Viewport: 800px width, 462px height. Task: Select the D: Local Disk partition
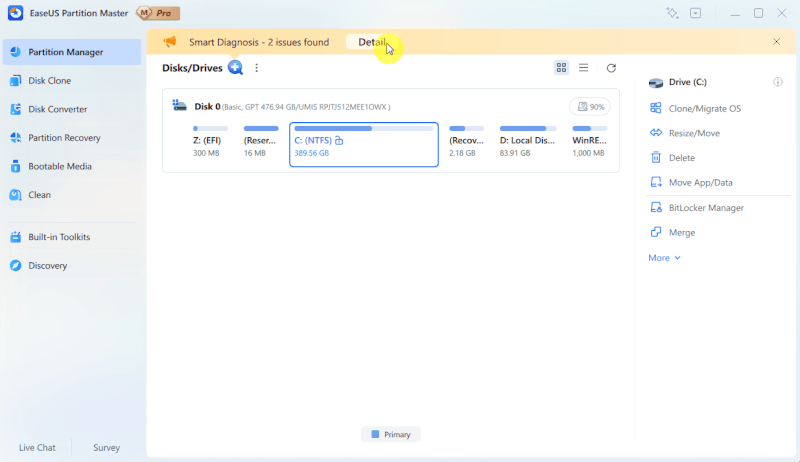click(x=528, y=142)
